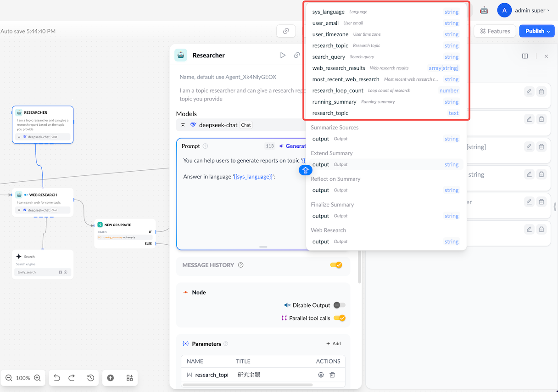The width and height of the screenshot is (558, 392).
Task: Run the Researcher node with play icon
Action: tap(283, 55)
